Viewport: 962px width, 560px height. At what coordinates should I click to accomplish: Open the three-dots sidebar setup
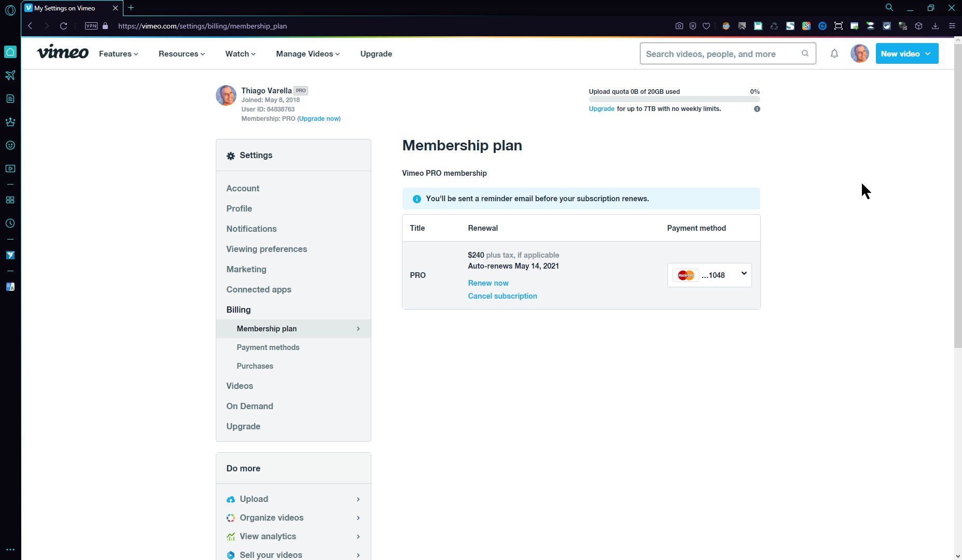(10, 550)
